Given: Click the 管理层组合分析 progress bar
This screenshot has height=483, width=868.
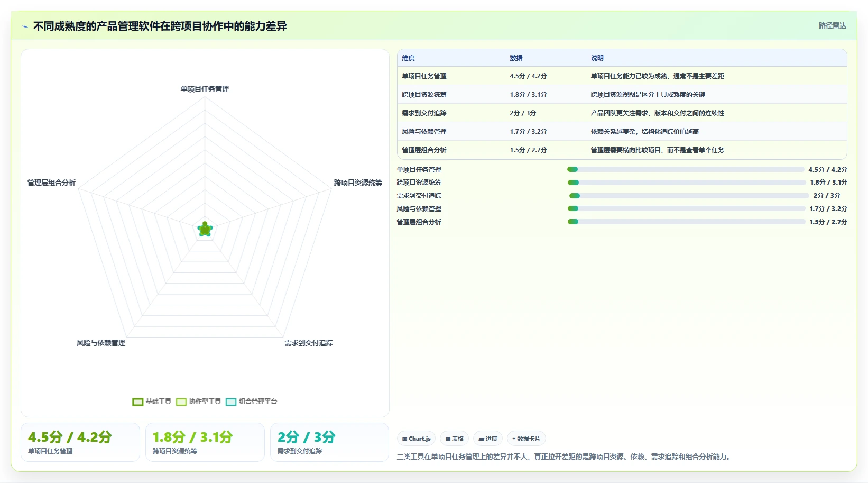Looking at the screenshot, I should [x=687, y=222].
